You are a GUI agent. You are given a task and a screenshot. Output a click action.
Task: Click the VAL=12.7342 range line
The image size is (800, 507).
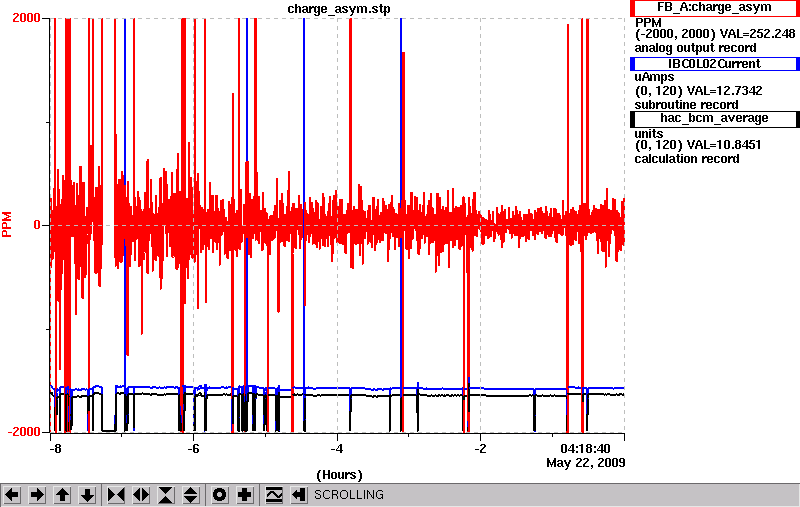click(x=698, y=91)
